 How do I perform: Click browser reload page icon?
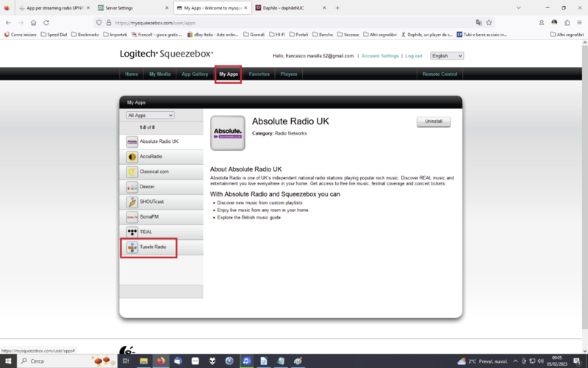[x=46, y=22]
